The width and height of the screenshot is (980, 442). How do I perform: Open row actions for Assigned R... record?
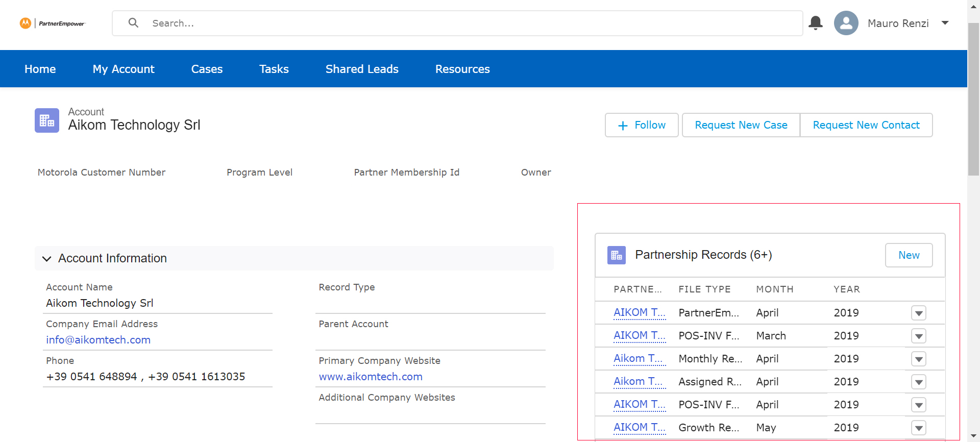pyautogui.click(x=919, y=382)
